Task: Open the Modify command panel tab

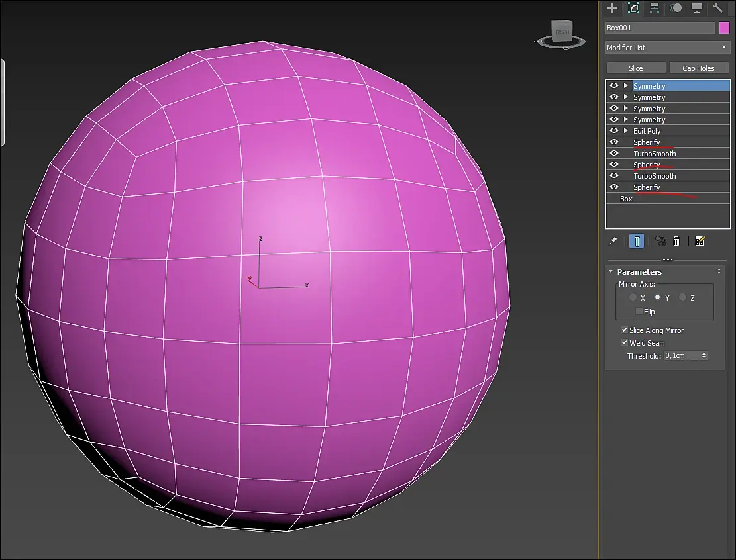Action: 633,7
